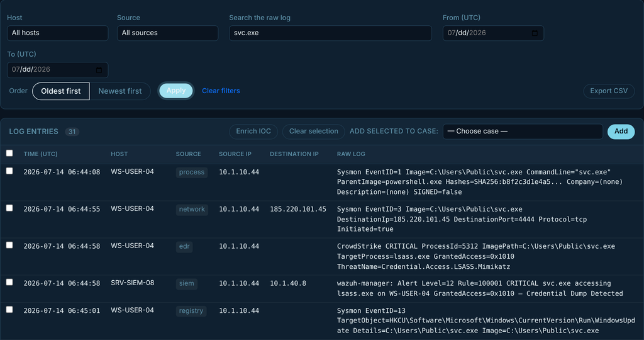Image resolution: width=644 pixels, height=340 pixels.
Task: Click the SRV-SIEM-08 host cell
Action: click(132, 283)
